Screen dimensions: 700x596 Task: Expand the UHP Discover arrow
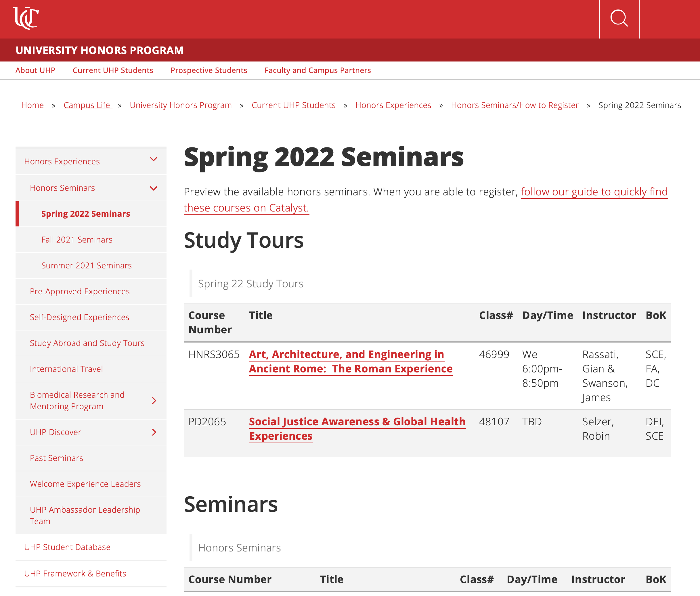click(x=154, y=432)
